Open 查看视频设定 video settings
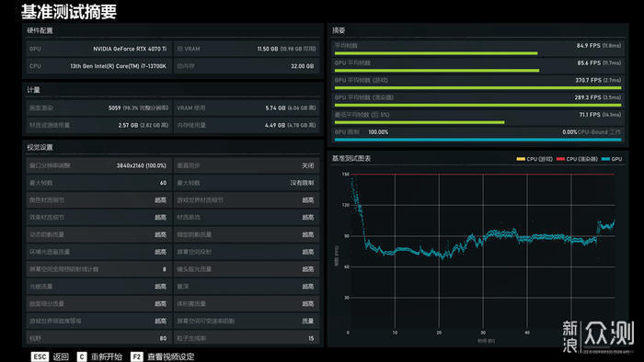 click(170, 356)
